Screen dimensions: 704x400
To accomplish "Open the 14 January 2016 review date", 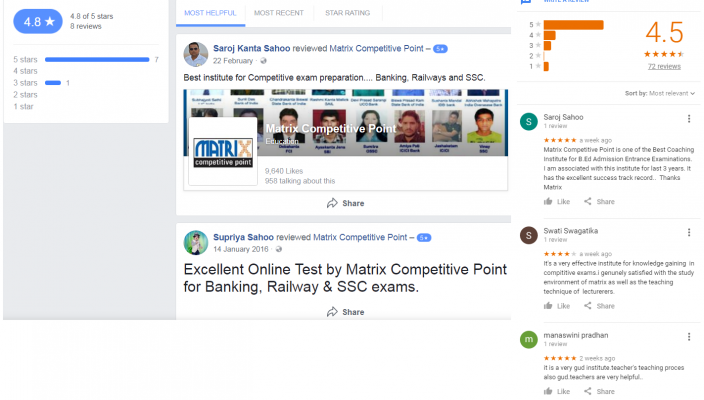I will coord(241,249).
